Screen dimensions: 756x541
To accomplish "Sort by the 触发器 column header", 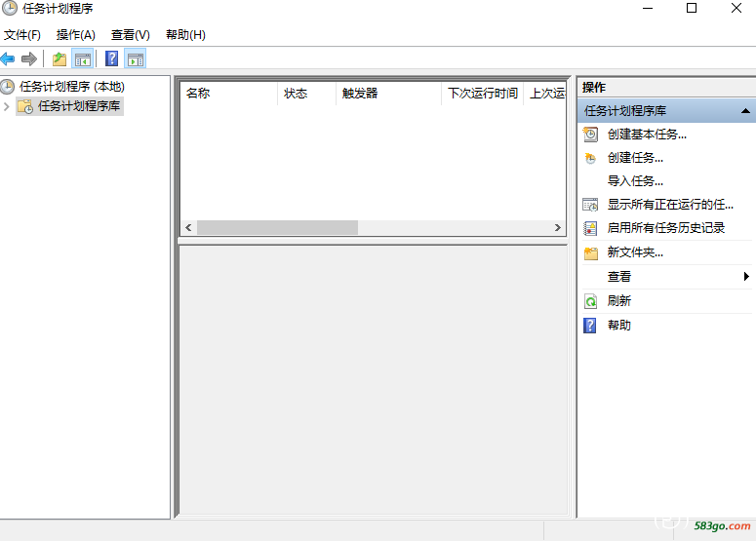I will (388, 94).
